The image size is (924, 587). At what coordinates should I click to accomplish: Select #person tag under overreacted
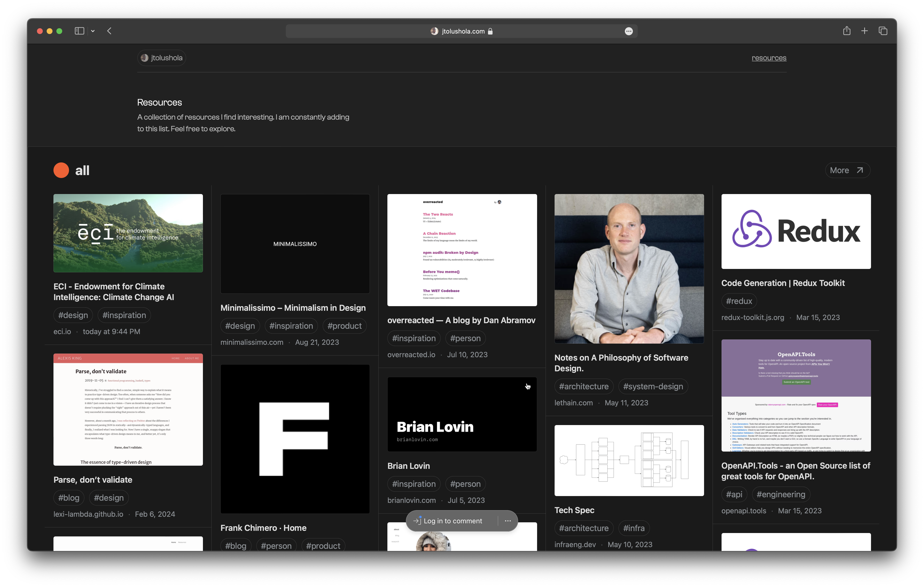465,338
